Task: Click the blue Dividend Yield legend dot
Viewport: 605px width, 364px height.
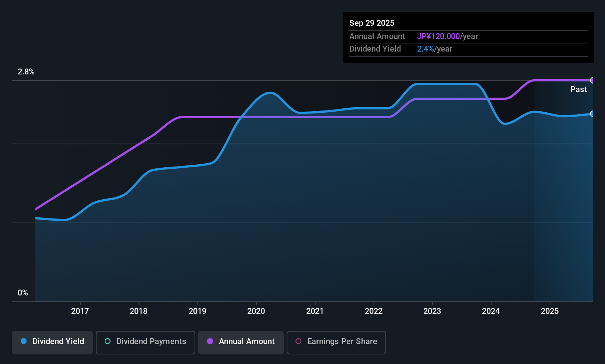Action: pos(24,341)
